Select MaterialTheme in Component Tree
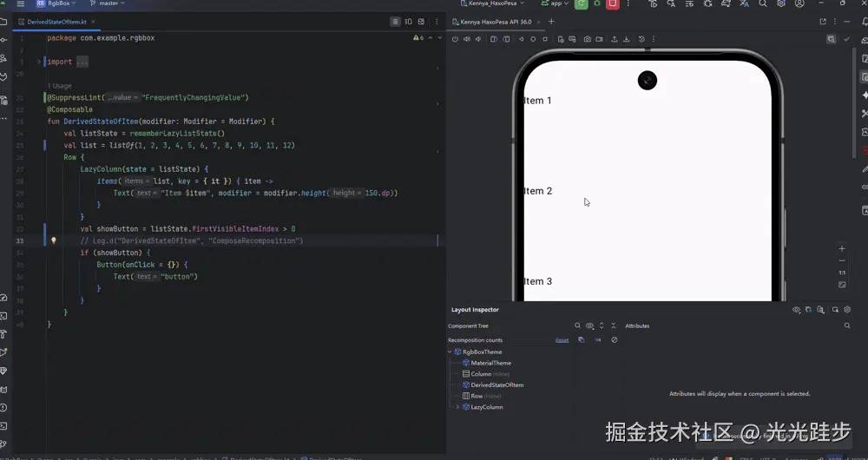This screenshot has height=460, width=868. tap(490, 363)
